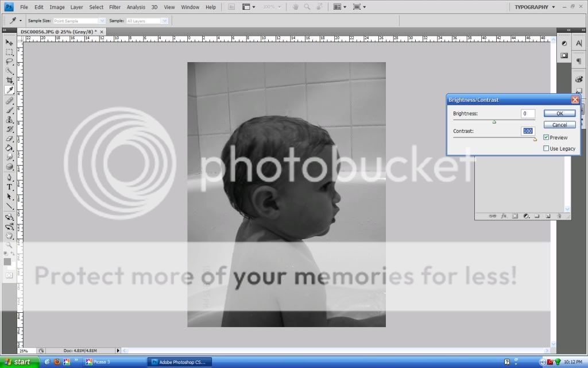Screen dimensions: 588x368
Task: Open the Adjustments panel icon
Action: pyautogui.click(x=564, y=44)
